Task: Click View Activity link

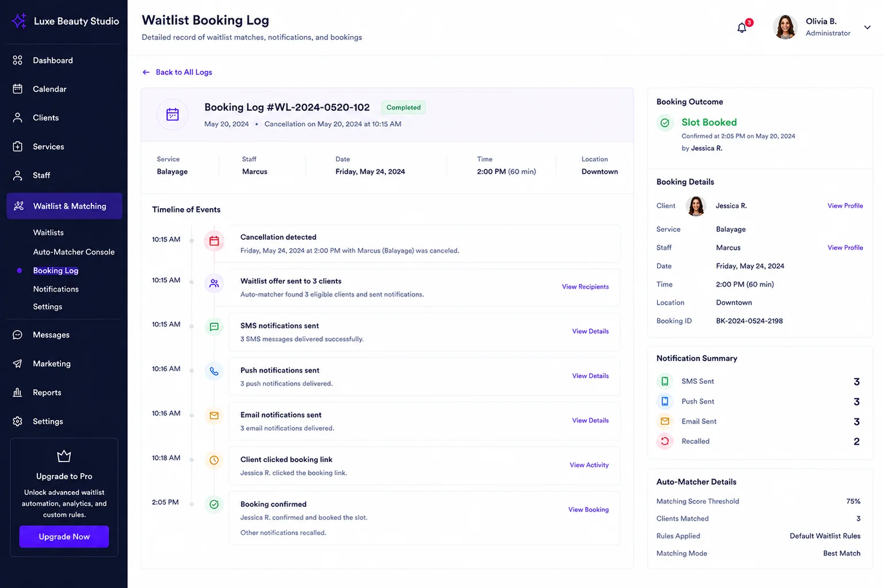Action: tap(589, 465)
